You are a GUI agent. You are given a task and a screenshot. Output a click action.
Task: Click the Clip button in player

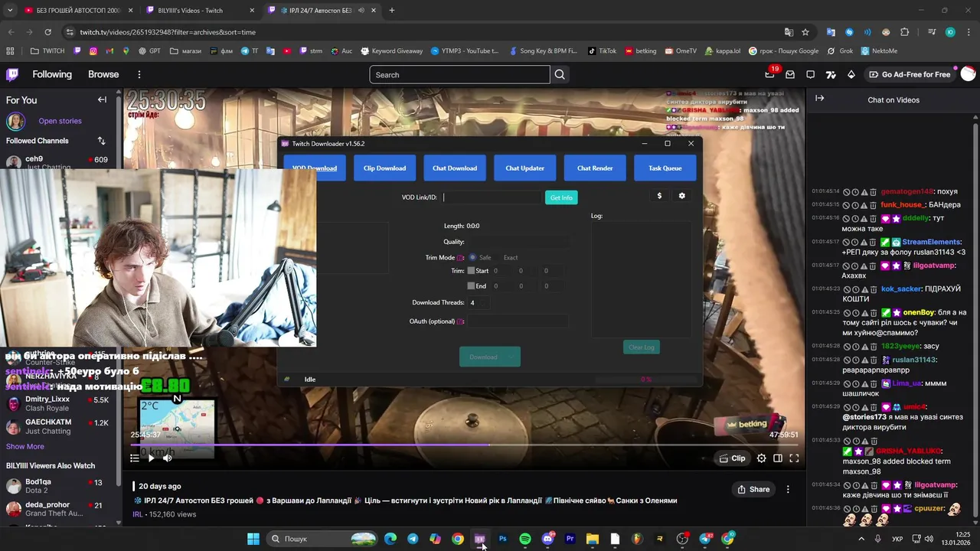(732, 458)
